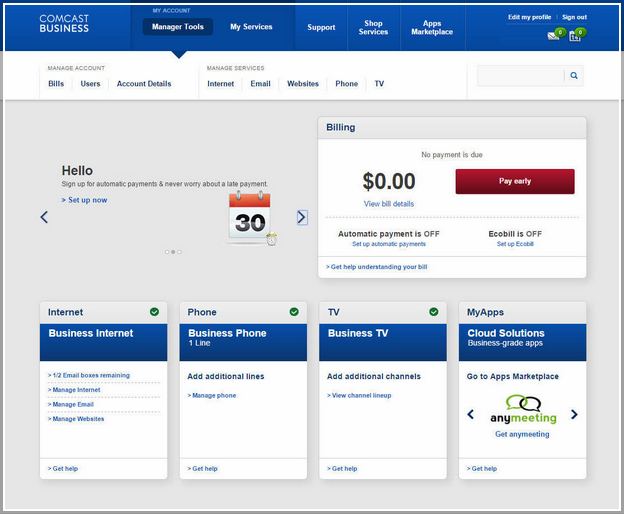Screen dimensions: 624x514
Task: Click the $0.00 balance amount
Action: point(389,181)
